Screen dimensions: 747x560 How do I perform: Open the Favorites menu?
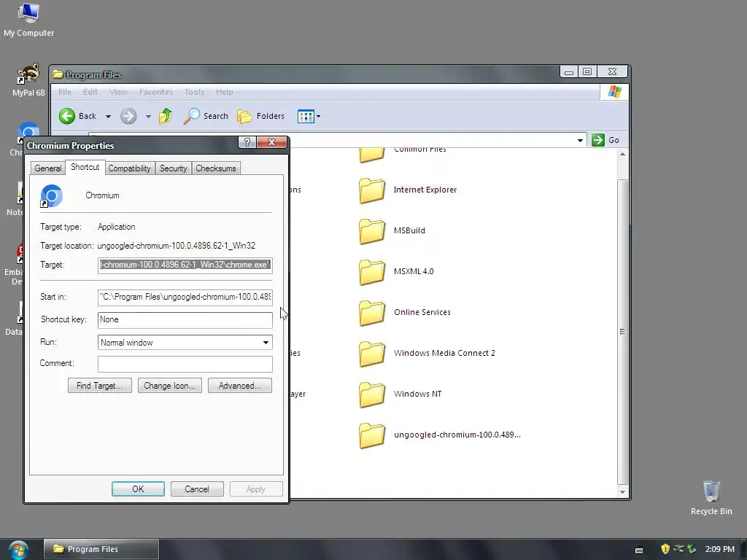[x=156, y=92]
